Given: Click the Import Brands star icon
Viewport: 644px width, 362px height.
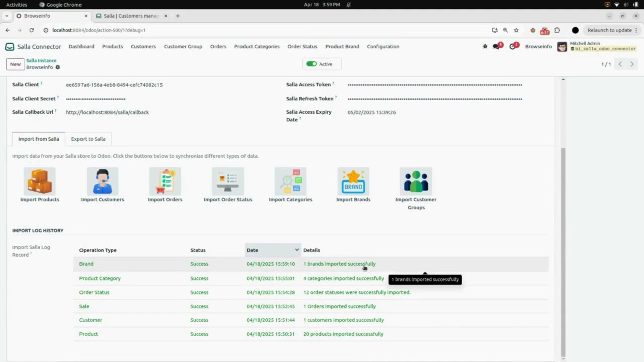Looking at the screenshot, I should [x=353, y=181].
